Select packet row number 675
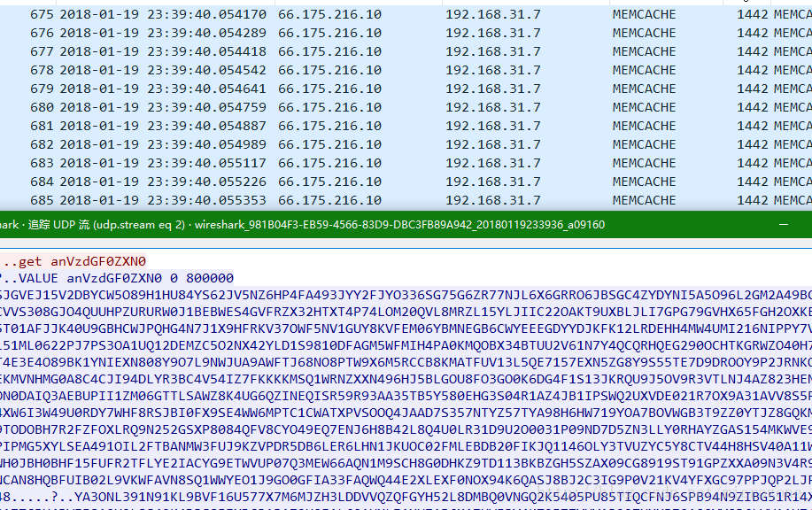812x510 pixels. 406,14
